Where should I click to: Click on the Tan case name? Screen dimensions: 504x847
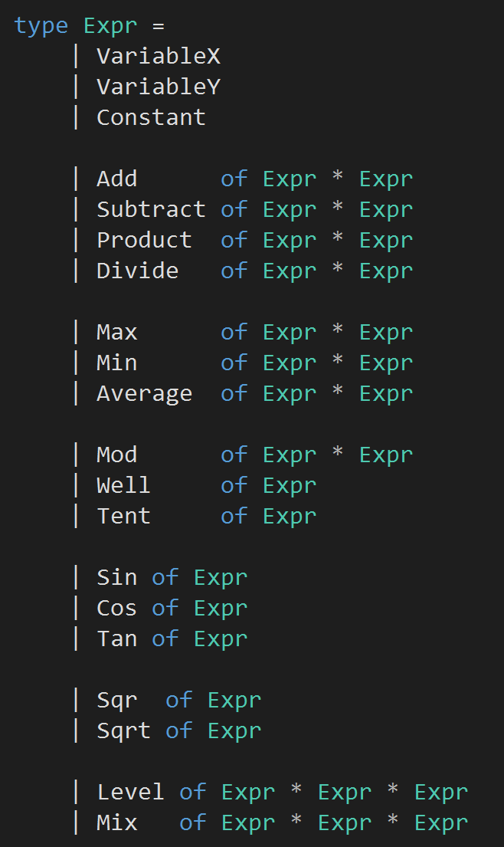116,639
